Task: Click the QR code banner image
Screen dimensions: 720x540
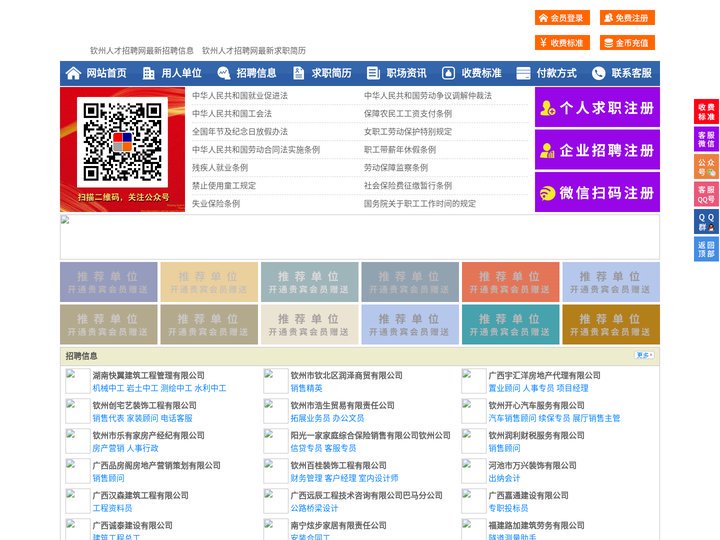Action: coord(123,149)
